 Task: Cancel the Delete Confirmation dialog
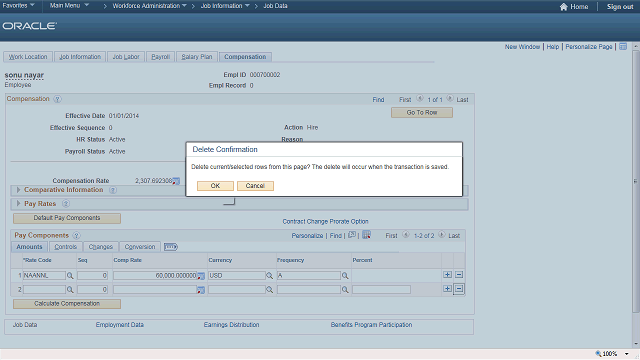[x=255, y=186]
